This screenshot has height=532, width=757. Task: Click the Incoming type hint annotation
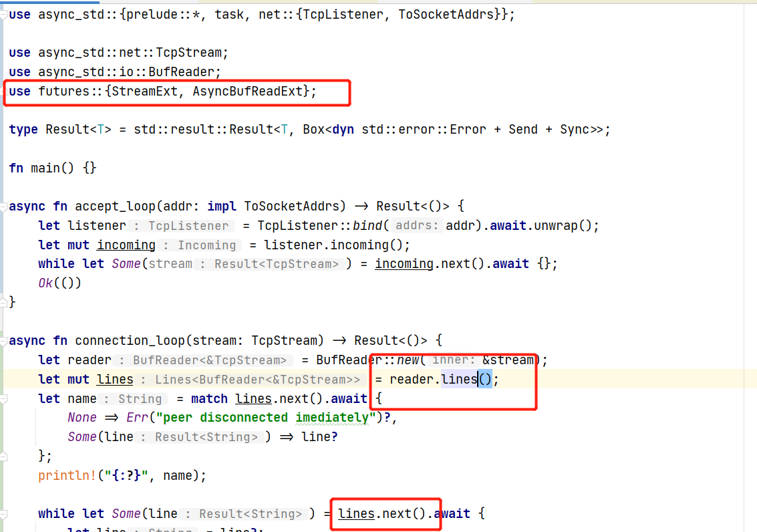pyautogui.click(x=207, y=245)
